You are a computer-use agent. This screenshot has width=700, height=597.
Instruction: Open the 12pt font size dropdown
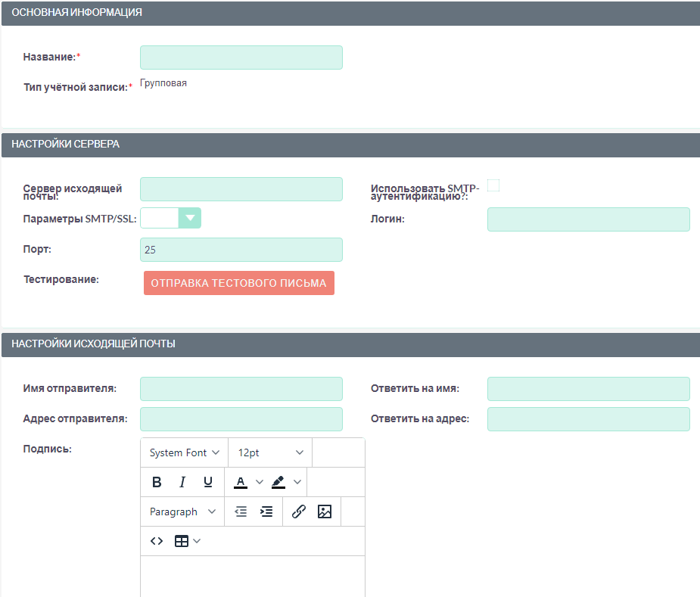click(270, 452)
